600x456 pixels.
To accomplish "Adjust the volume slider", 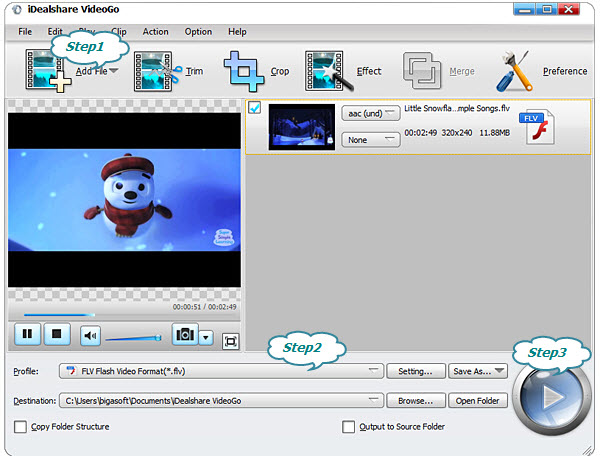I will pyautogui.click(x=134, y=338).
